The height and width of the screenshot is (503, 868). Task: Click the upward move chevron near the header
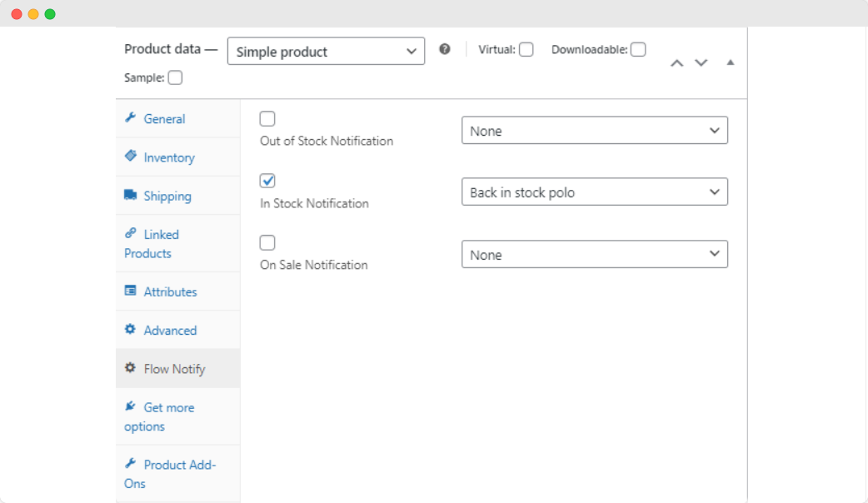(677, 62)
